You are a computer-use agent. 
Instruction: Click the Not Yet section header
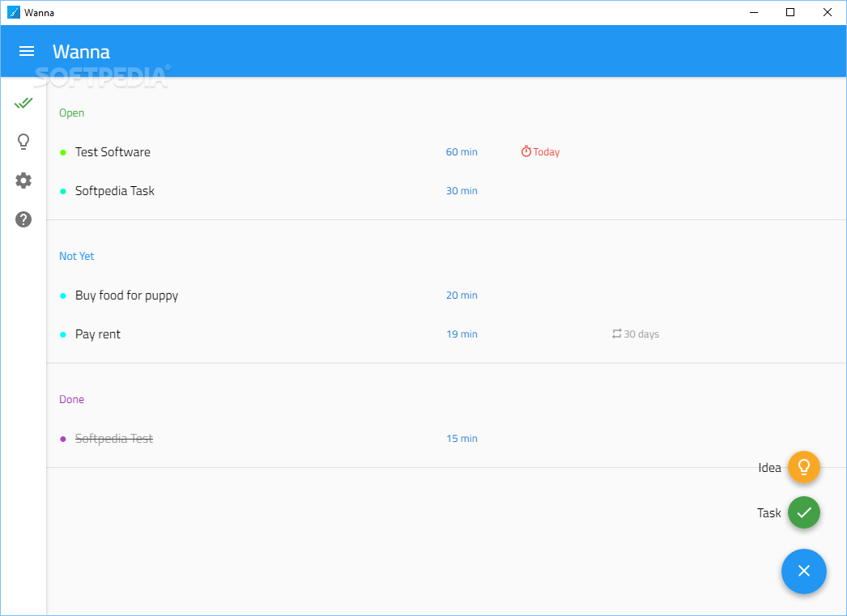pos(77,256)
